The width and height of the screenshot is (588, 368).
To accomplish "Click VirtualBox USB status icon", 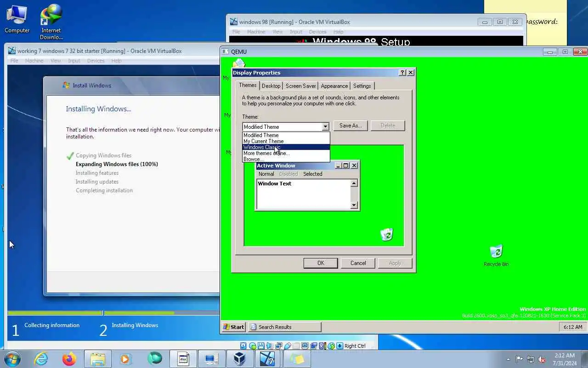I will (288, 346).
